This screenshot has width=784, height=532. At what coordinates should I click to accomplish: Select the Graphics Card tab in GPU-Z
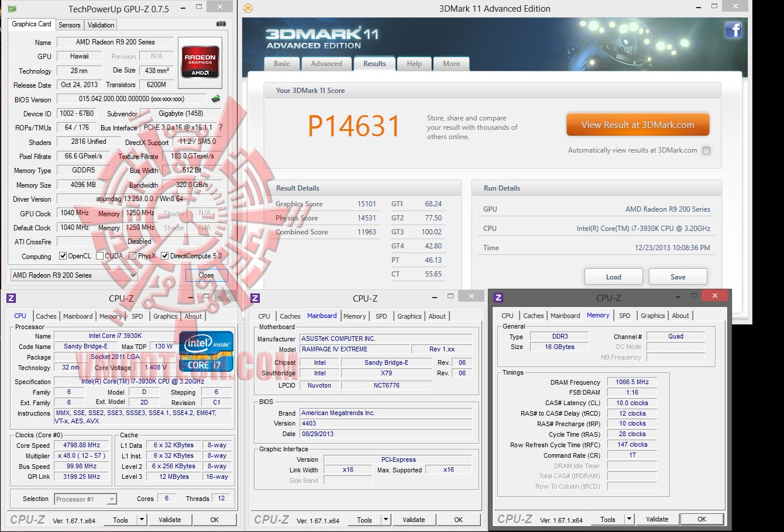click(x=32, y=24)
